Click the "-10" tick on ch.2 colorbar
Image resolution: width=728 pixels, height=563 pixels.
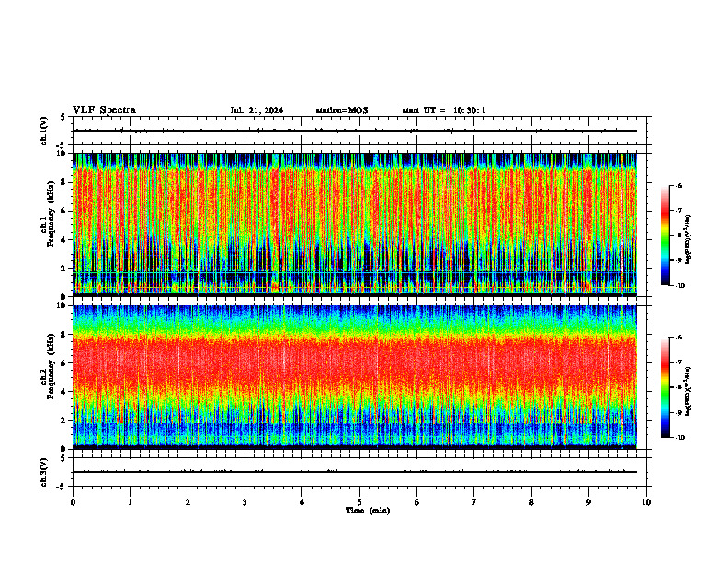tap(679, 438)
